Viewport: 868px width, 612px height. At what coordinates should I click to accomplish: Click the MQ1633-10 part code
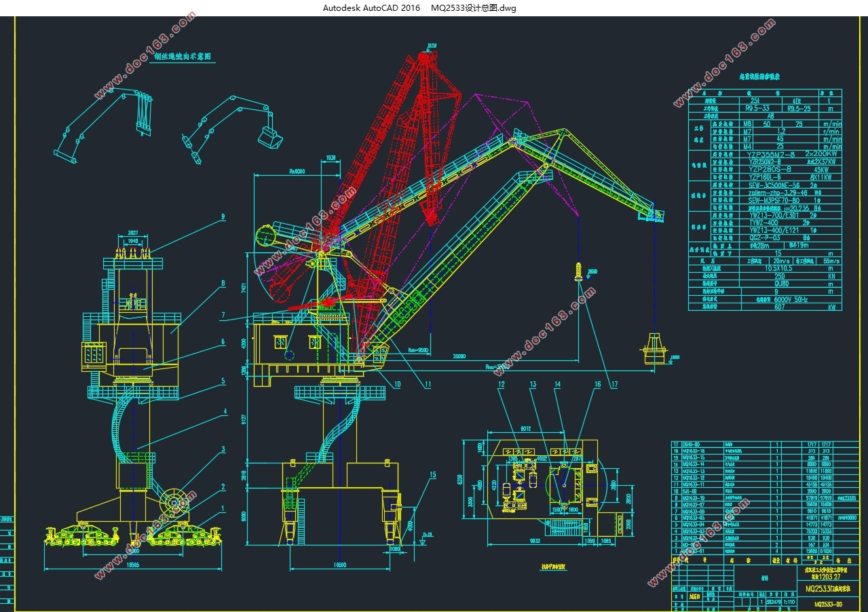(694, 498)
